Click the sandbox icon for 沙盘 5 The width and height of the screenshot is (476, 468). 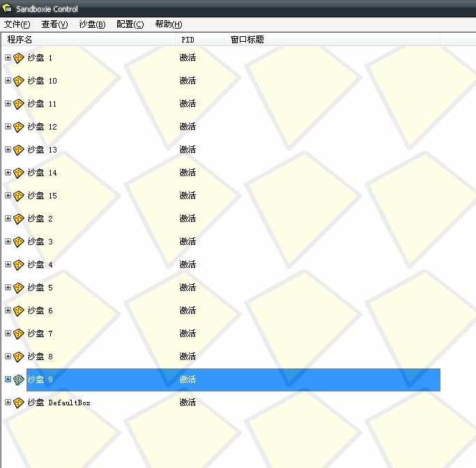click(19, 288)
